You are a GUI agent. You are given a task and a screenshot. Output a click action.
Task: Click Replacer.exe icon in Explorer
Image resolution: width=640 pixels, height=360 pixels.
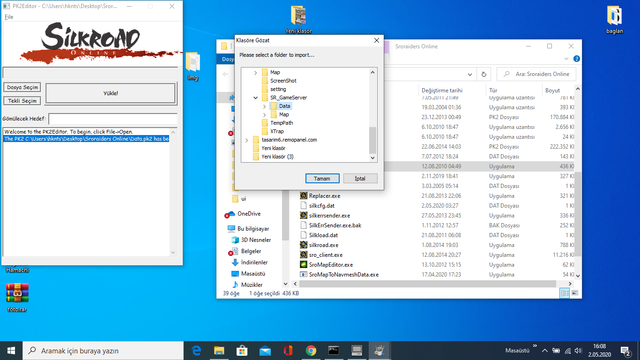(303, 196)
